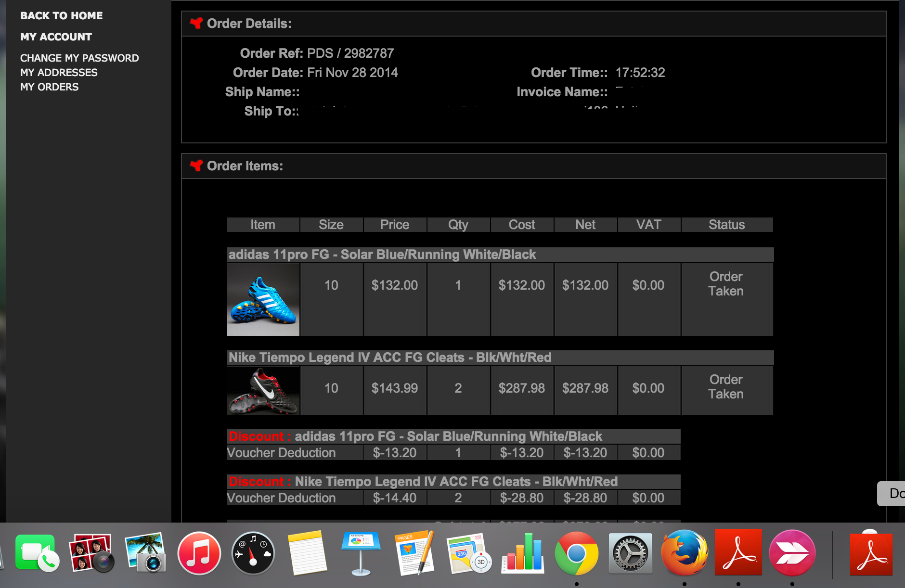Open Numbers from the dock

523,553
